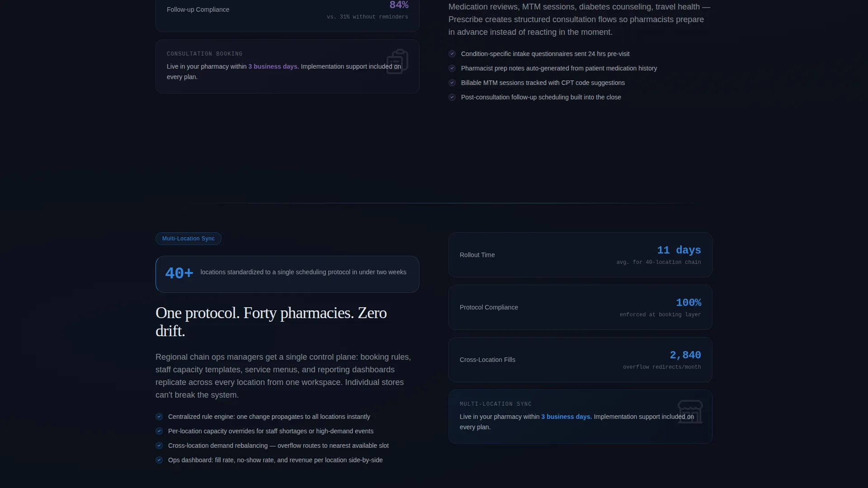The width and height of the screenshot is (868, 488).
Task: Click the storefront icon in Multi-Location Sync card
Action: point(690,412)
